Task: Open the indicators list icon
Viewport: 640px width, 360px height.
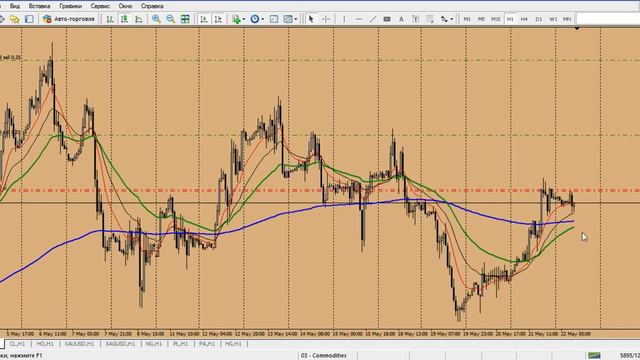Action: click(236, 19)
